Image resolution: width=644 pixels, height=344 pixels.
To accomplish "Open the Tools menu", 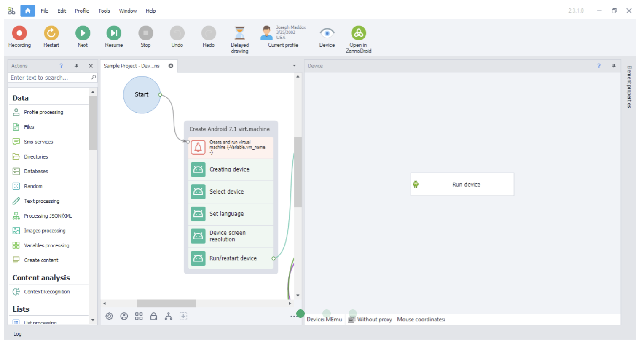I will [104, 11].
